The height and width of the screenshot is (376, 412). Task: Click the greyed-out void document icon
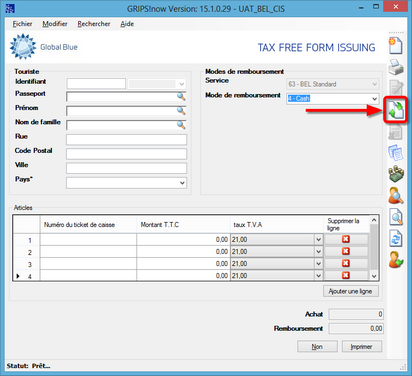[x=396, y=131]
